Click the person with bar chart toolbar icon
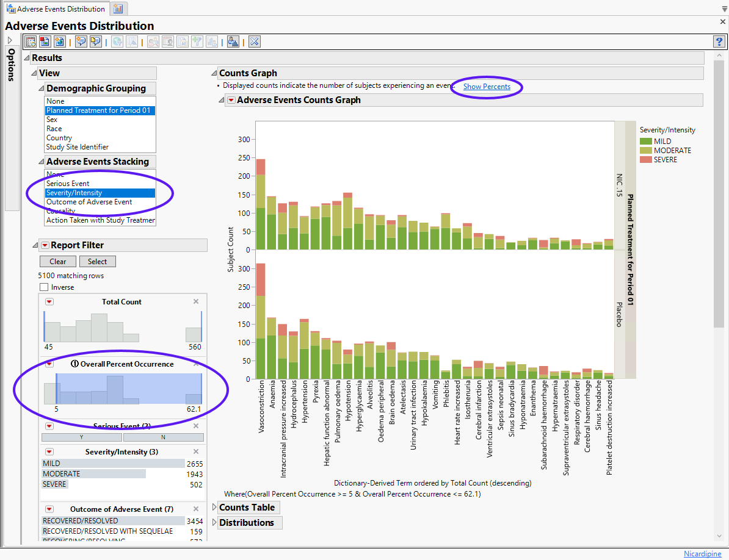 233,41
